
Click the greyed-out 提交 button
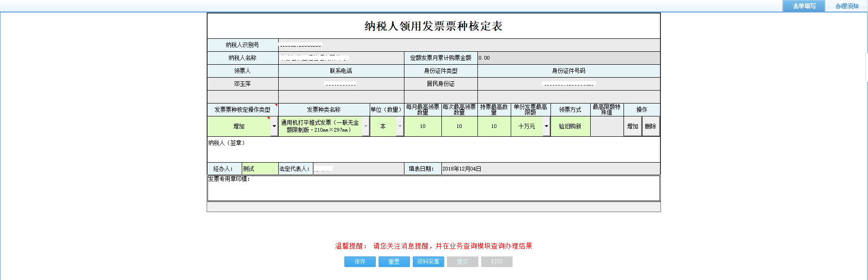click(462, 262)
